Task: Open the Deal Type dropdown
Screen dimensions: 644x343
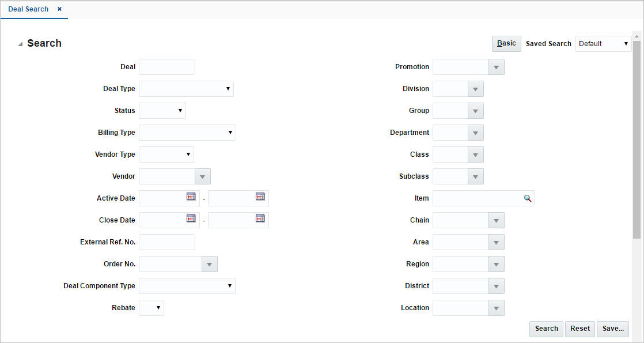Action: pyautogui.click(x=229, y=89)
